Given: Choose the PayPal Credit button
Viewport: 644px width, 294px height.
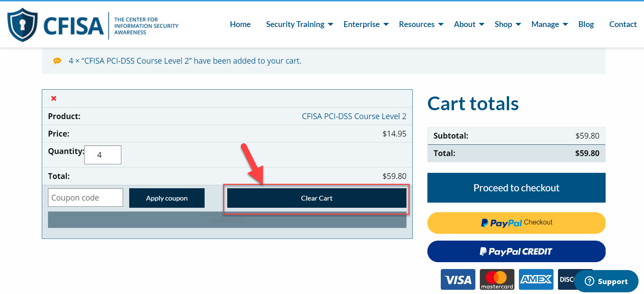Looking at the screenshot, I should click(516, 252).
